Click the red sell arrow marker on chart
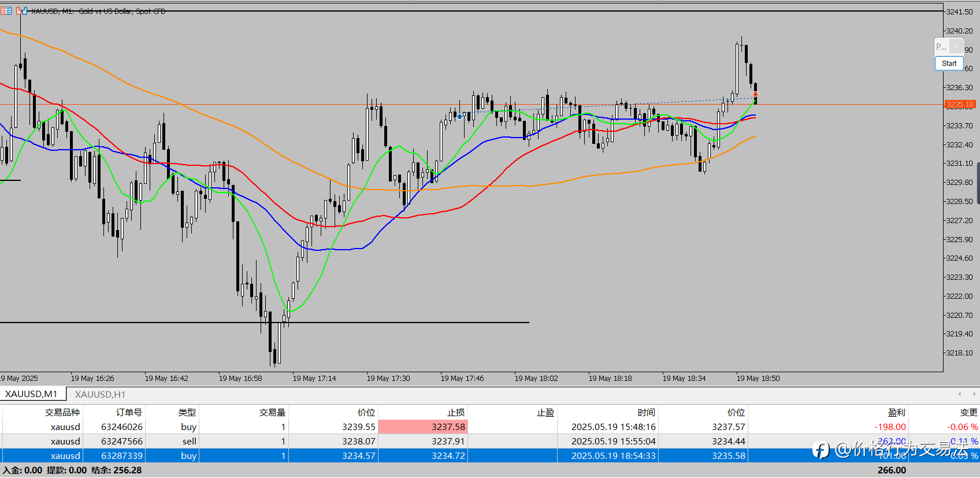The height and width of the screenshot is (478, 980). (x=755, y=94)
